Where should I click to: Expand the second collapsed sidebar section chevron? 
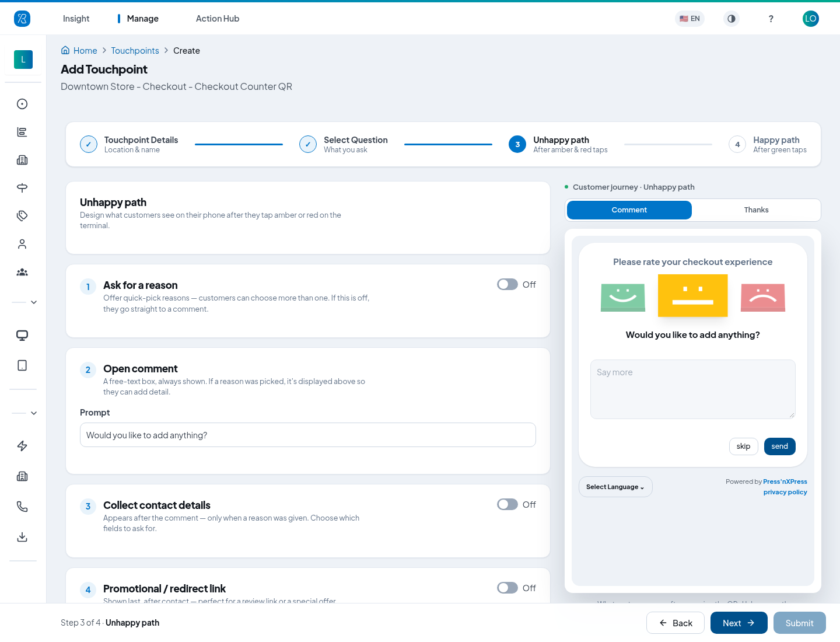[x=34, y=413]
